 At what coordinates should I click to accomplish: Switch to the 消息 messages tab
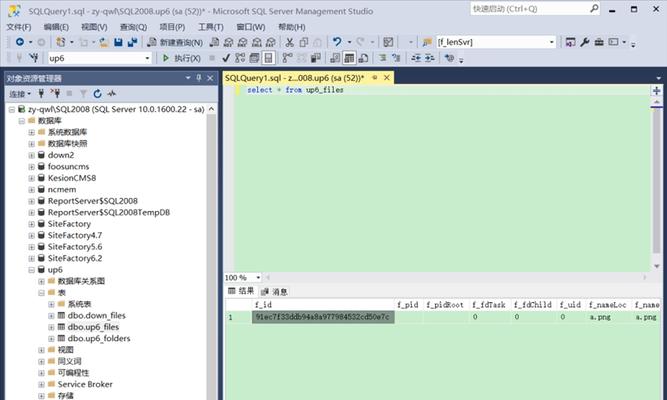tap(274, 291)
